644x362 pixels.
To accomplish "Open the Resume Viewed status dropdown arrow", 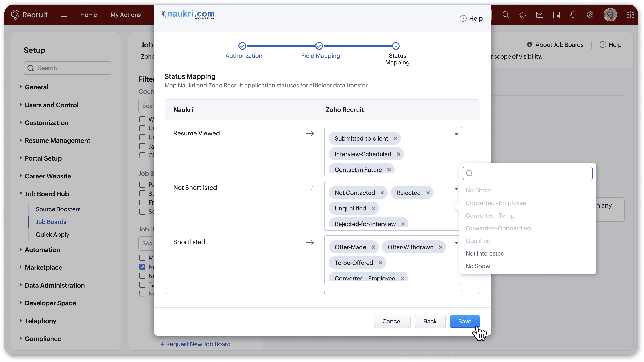I will [456, 134].
